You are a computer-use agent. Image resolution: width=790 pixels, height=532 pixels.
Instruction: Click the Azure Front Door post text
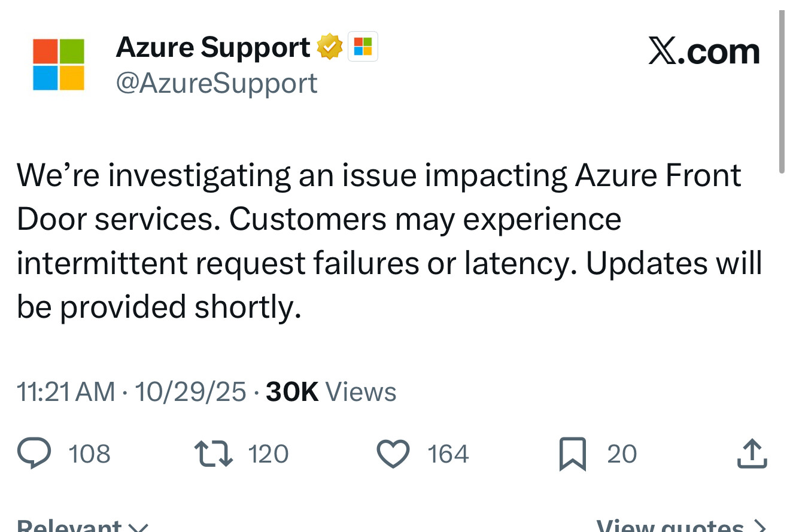tap(389, 241)
